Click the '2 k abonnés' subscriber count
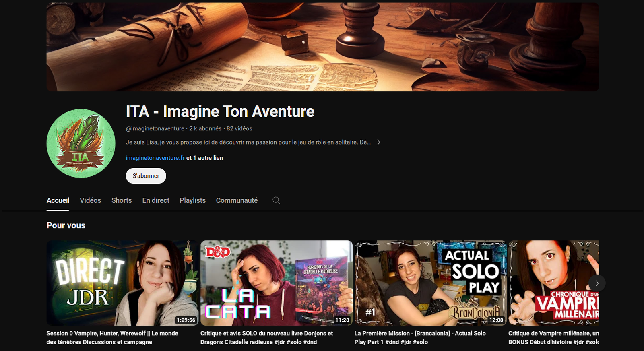644x351 pixels. (x=205, y=128)
